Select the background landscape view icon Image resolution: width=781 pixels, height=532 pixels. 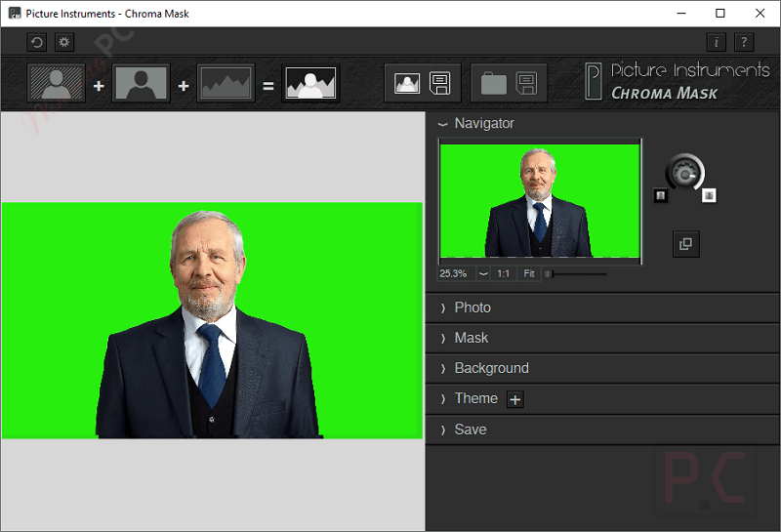(226, 84)
